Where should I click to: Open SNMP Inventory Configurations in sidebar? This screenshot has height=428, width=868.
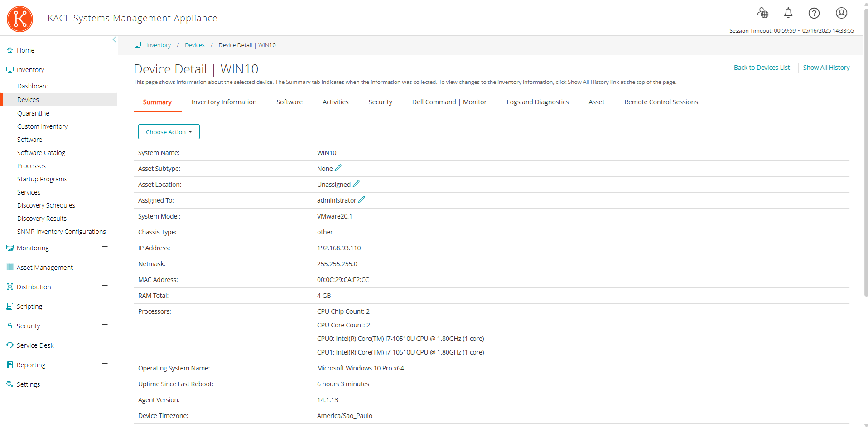coord(62,232)
